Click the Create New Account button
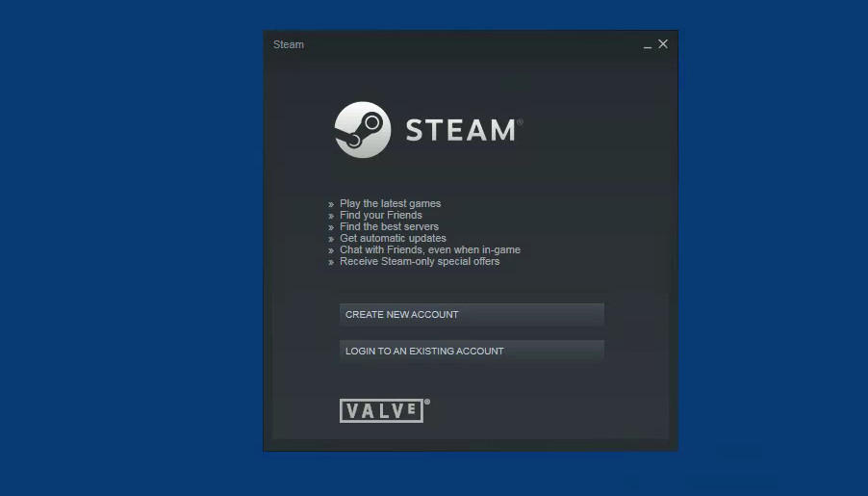Viewport: 868px width, 496px height. coord(472,314)
